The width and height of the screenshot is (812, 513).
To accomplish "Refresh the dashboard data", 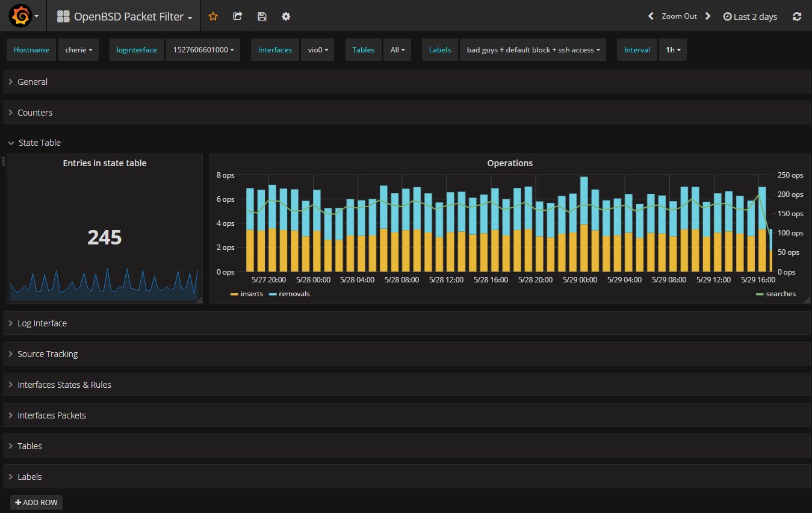I will (x=797, y=16).
